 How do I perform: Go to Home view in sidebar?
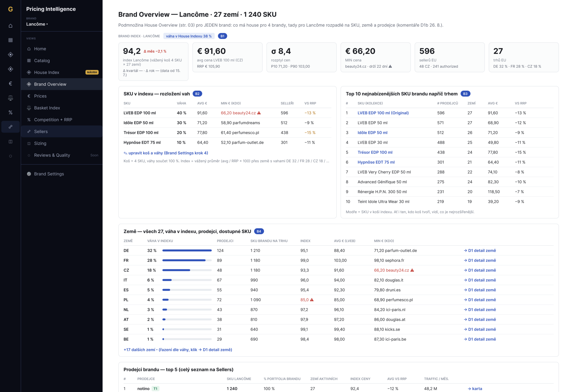[x=62, y=49]
